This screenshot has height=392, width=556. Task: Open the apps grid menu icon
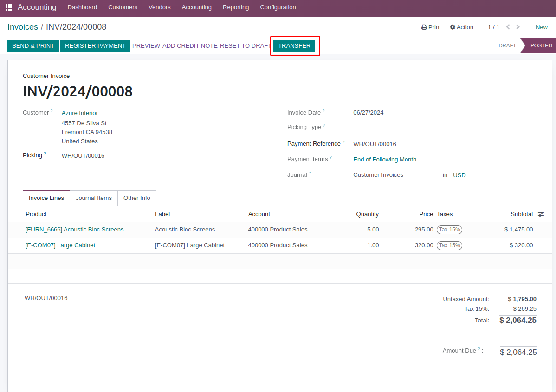(x=9, y=7)
